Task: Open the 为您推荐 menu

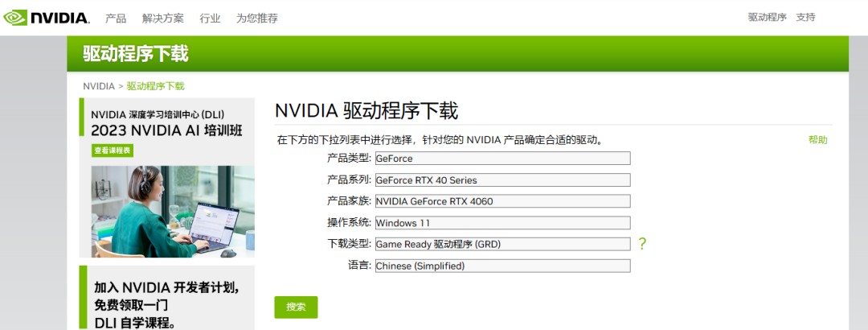Action: point(256,18)
